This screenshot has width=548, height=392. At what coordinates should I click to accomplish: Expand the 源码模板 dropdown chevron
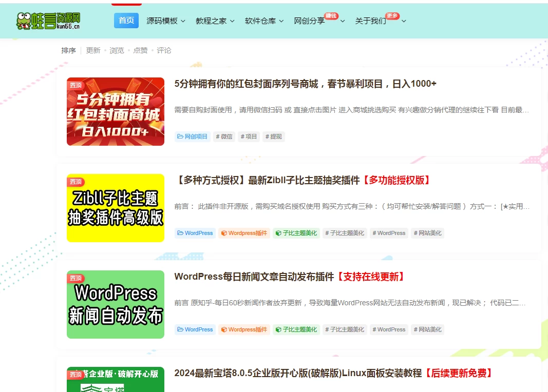point(183,21)
